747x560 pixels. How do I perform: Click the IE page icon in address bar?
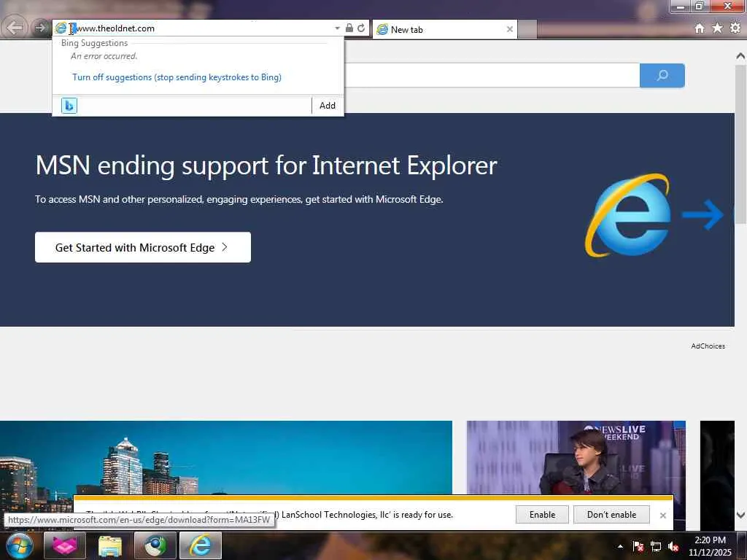tap(61, 28)
